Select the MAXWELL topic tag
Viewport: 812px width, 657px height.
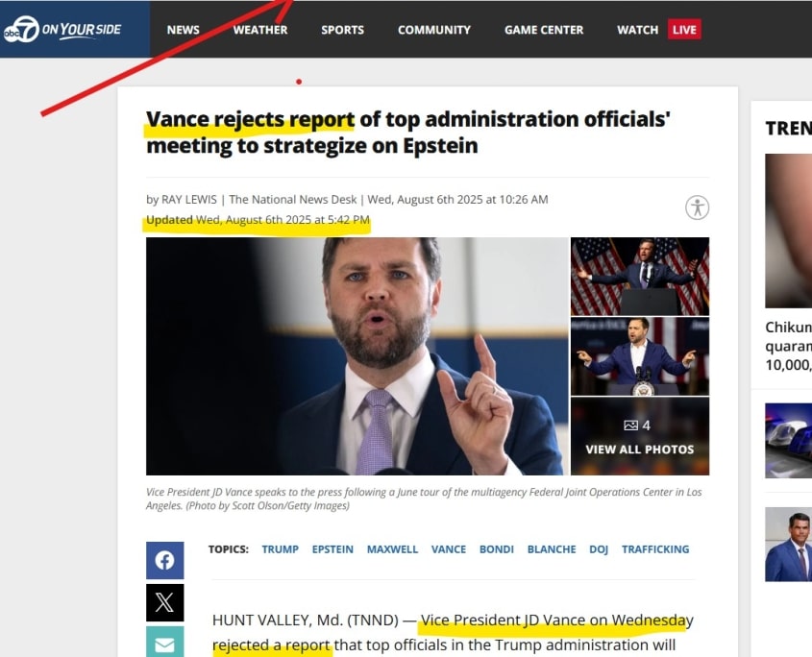(x=392, y=549)
